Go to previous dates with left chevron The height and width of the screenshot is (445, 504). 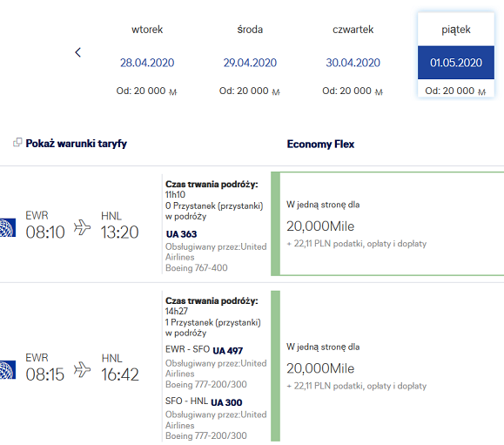coord(77,52)
